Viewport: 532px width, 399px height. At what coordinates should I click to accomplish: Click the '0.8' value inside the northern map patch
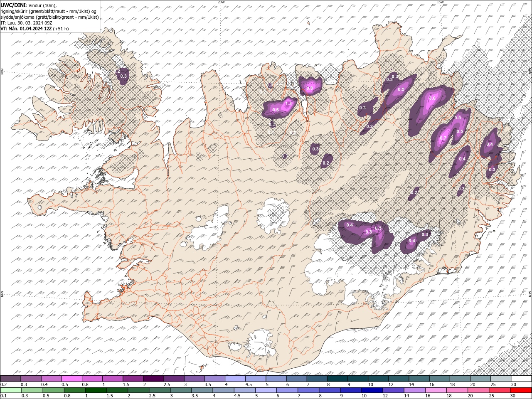(310, 88)
